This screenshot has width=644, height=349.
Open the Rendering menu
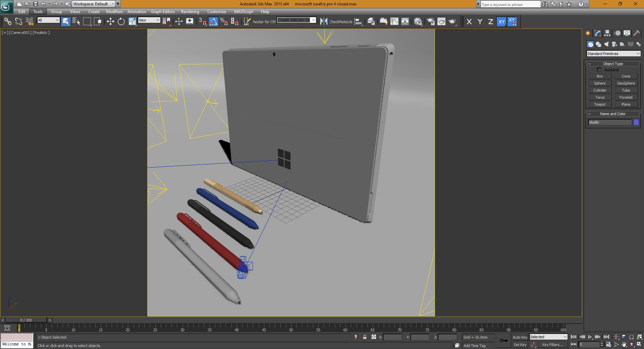click(x=190, y=12)
